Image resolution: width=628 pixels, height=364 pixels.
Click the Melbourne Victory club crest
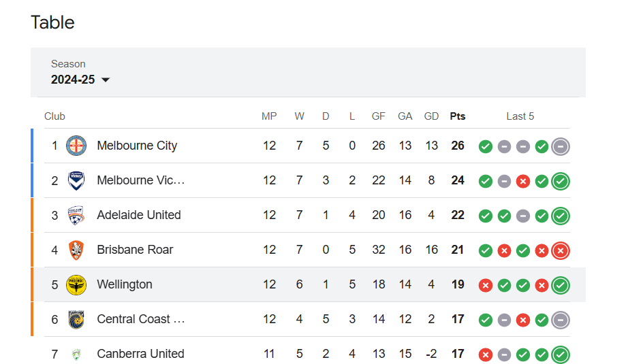[x=76, y=180]
